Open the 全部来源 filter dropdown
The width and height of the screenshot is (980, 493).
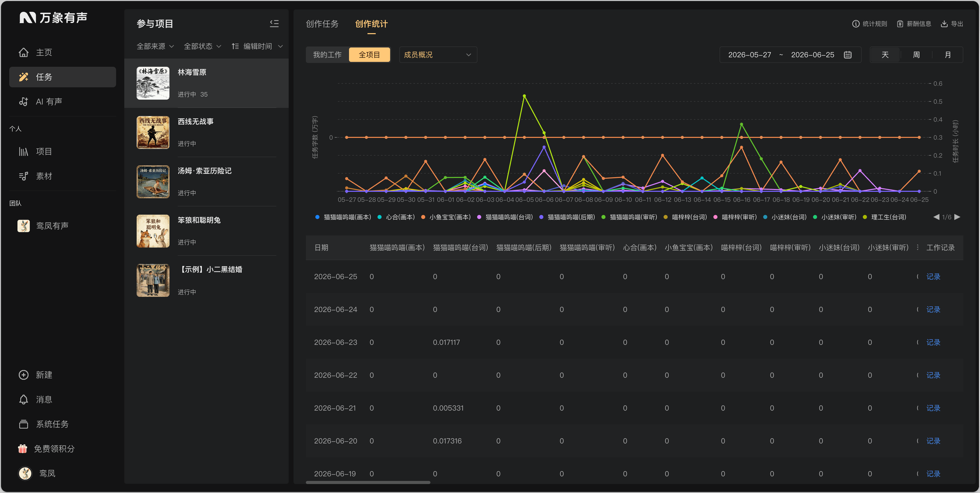[155, 46]
